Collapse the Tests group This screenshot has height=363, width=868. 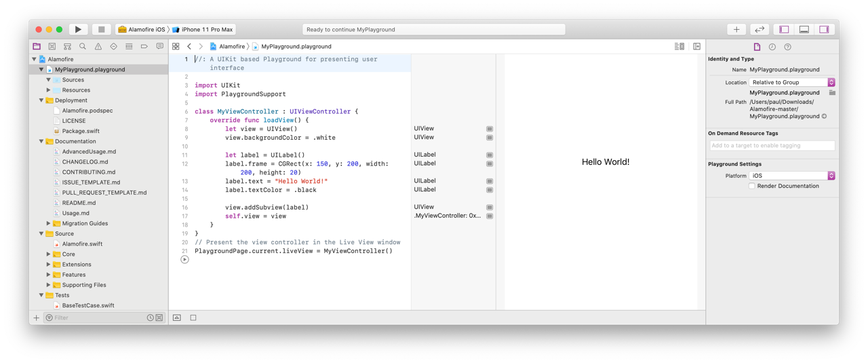pos(41,295)
